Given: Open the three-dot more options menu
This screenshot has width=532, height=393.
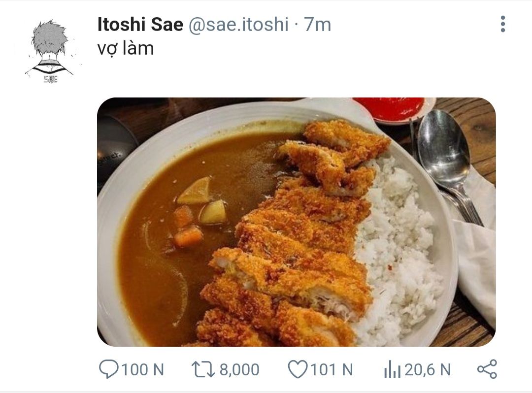Looking at the screenshot, I should (x=502, y=24).
